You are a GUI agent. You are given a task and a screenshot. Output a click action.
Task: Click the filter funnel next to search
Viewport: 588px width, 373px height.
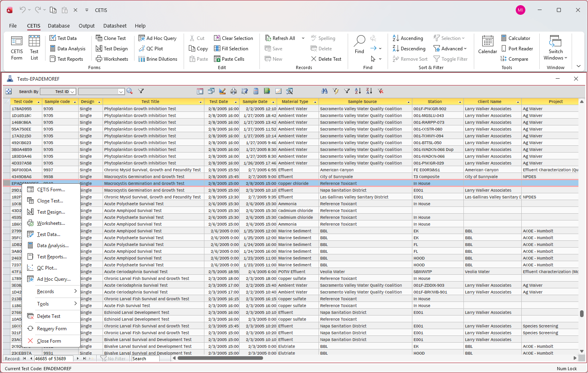[x=141, y=91]
